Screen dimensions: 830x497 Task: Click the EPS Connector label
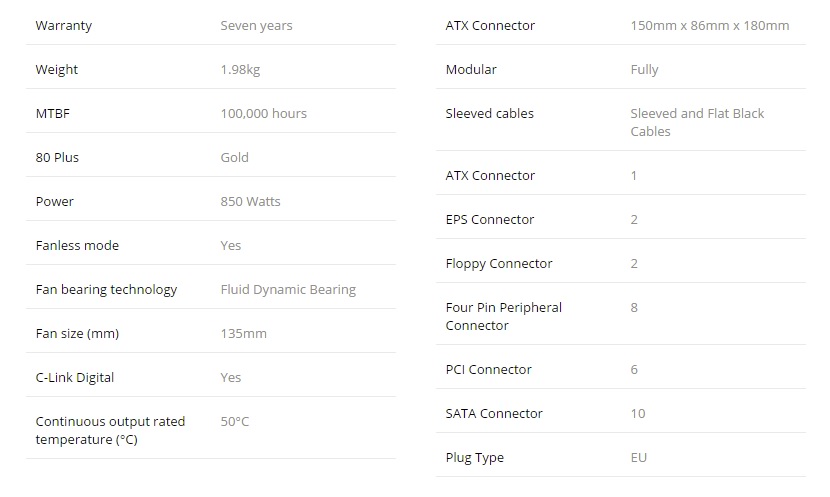490,220
